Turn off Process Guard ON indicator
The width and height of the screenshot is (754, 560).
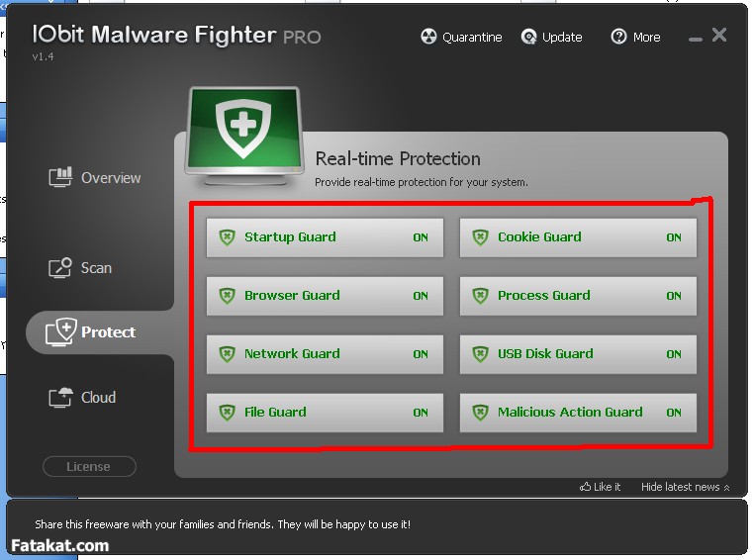point(674,296)
